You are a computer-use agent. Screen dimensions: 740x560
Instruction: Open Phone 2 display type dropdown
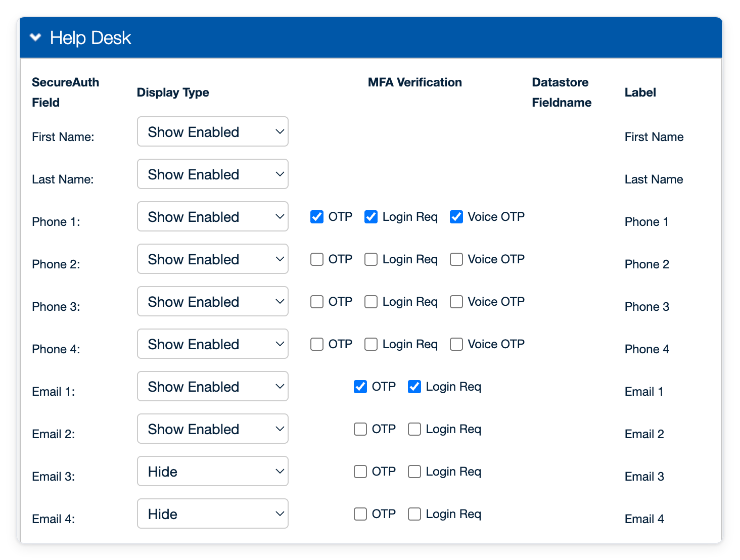213,259
